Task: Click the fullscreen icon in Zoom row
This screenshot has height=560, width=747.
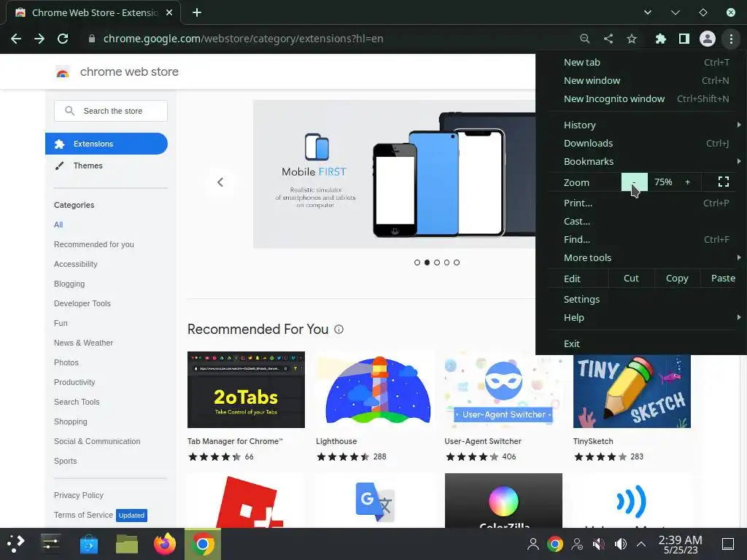Action: point(724,182)
